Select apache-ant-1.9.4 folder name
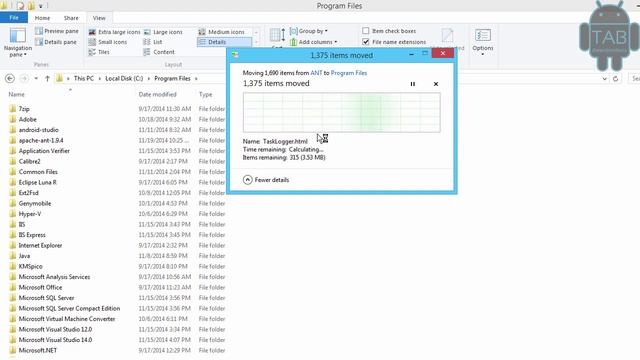 41,140
